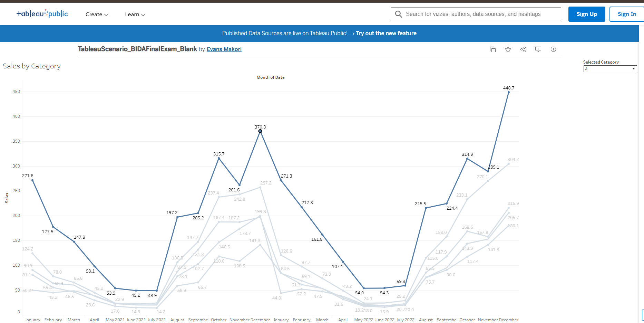Click the 315.7 October data point

(219, 158)
